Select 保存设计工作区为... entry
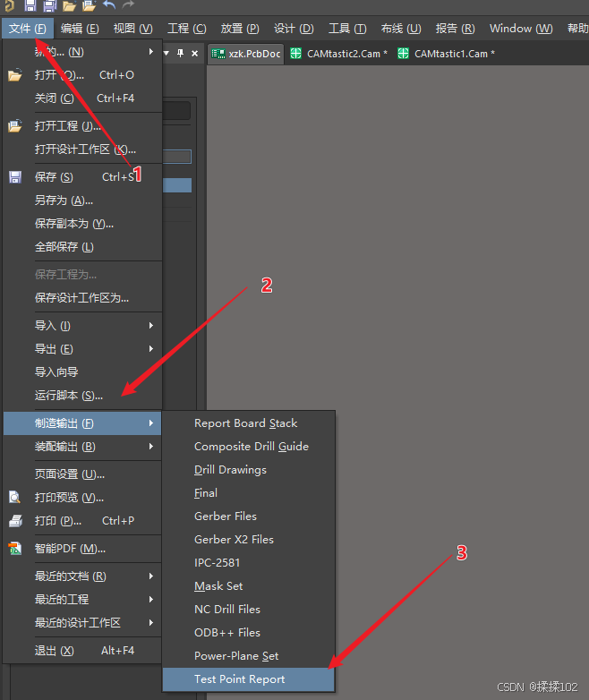The image size is (589, 700). pos(82,298)
